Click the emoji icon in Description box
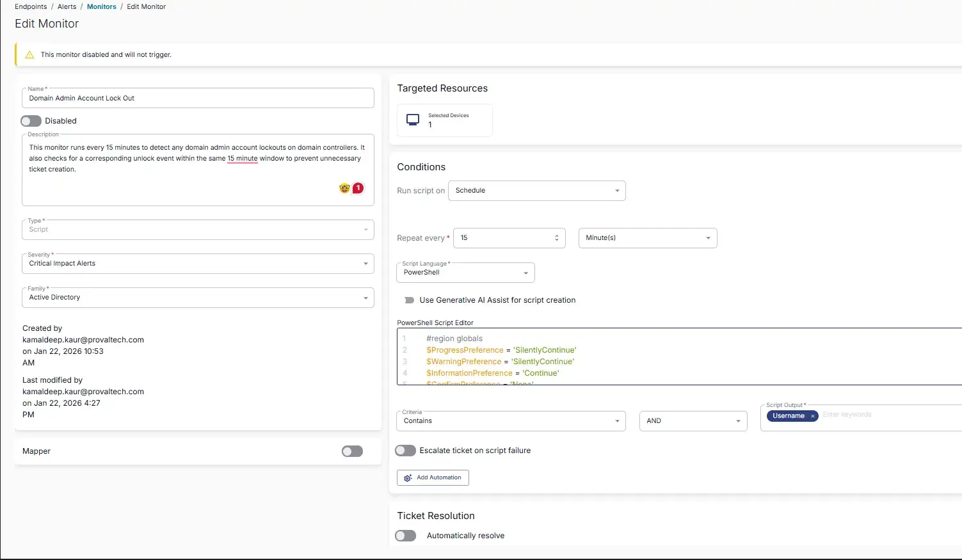Screen dimensions: 962x560 (344, 188)
